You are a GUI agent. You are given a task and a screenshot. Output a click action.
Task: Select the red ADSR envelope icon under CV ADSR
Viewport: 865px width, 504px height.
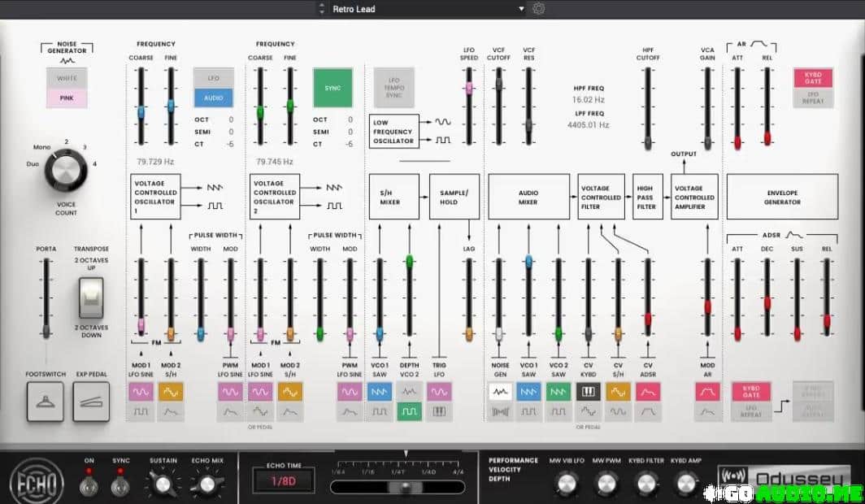click(x=647, y=392)
